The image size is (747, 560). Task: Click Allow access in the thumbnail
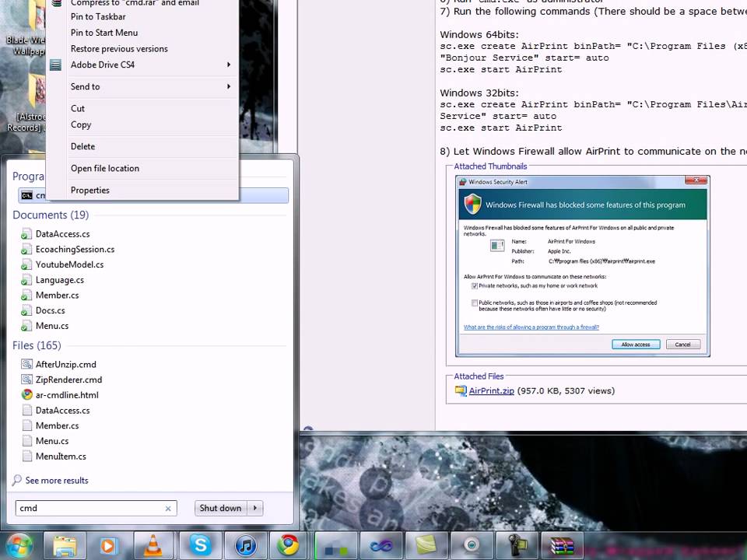point(636,345)
